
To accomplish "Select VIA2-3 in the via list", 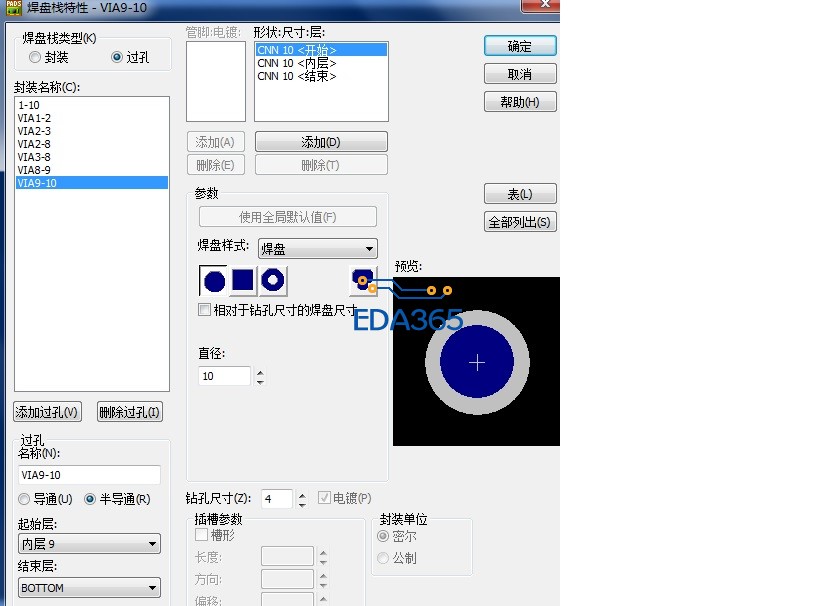I will 91,131.
